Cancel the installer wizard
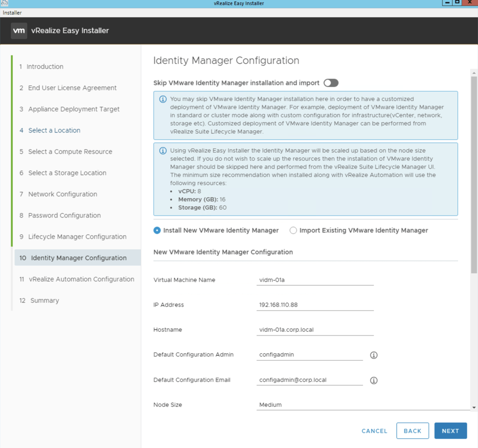Image resolution: width=478 pixels, height=448 pixels. 374,431
